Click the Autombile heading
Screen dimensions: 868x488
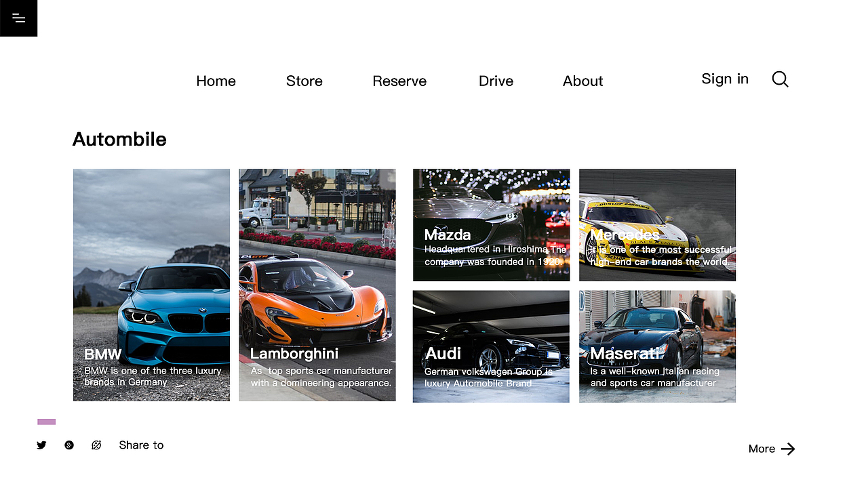(119, 139)
